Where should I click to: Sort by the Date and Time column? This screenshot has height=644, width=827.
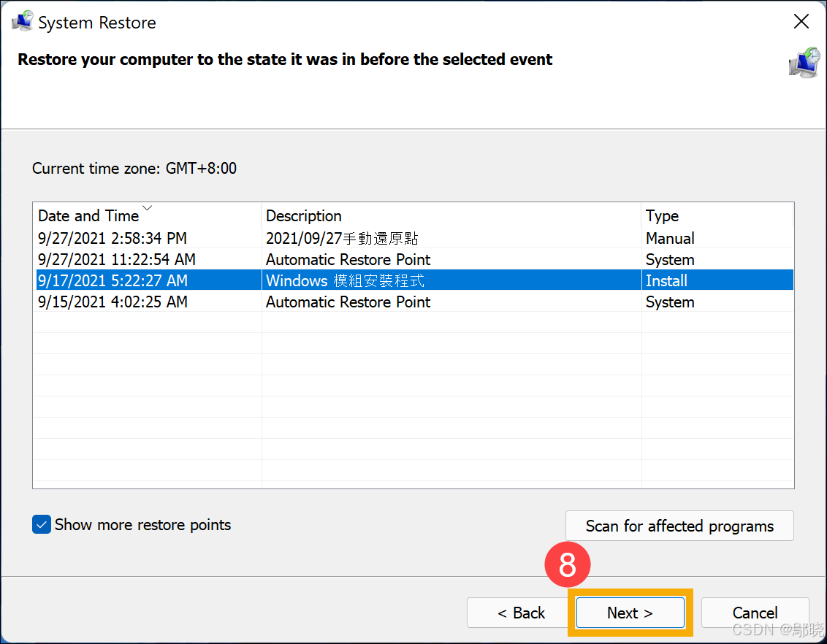pos(147,215)
